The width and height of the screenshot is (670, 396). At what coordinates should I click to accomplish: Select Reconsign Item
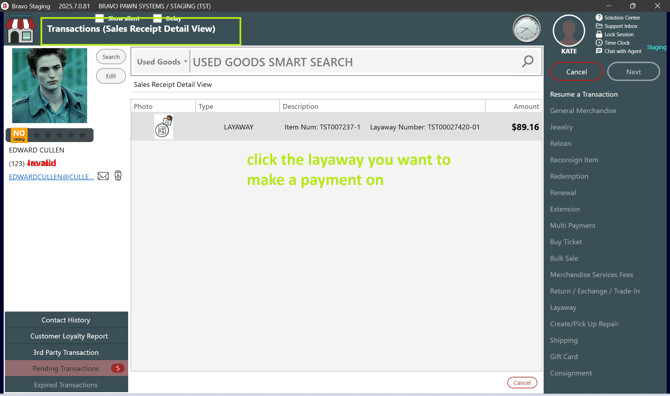574,160
